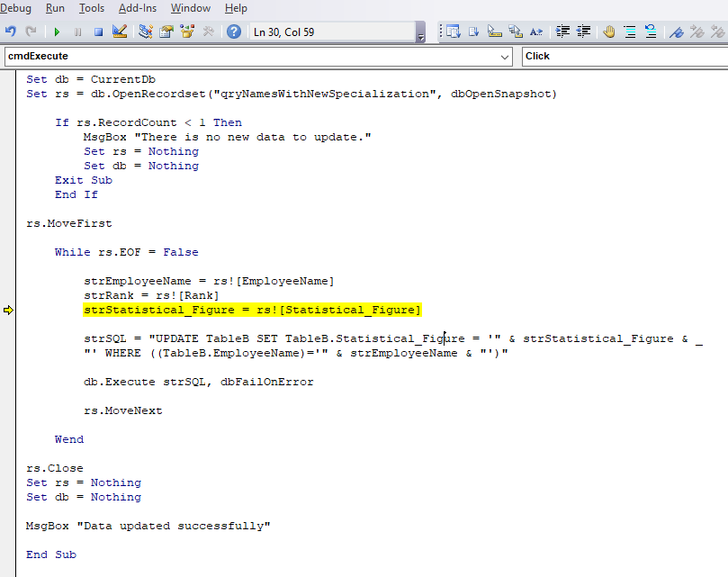
Task: Click the 'rs.Close' line
Action: [x=55, y=468]
